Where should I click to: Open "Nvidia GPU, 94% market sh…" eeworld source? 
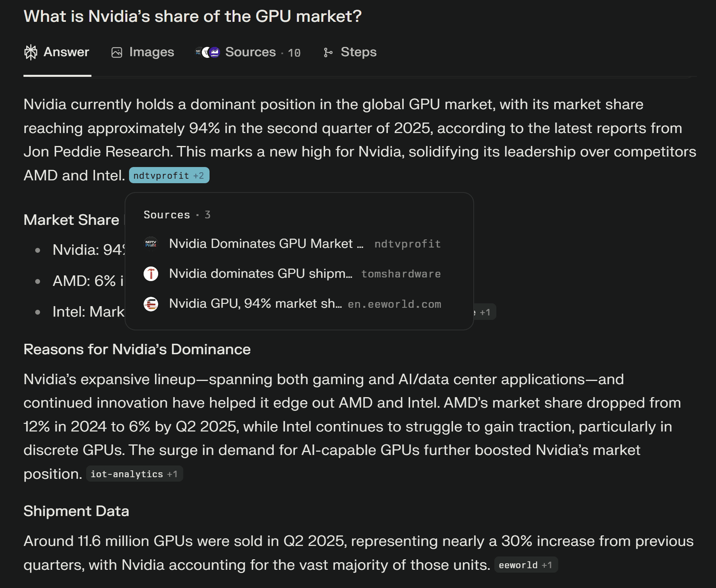255,304
